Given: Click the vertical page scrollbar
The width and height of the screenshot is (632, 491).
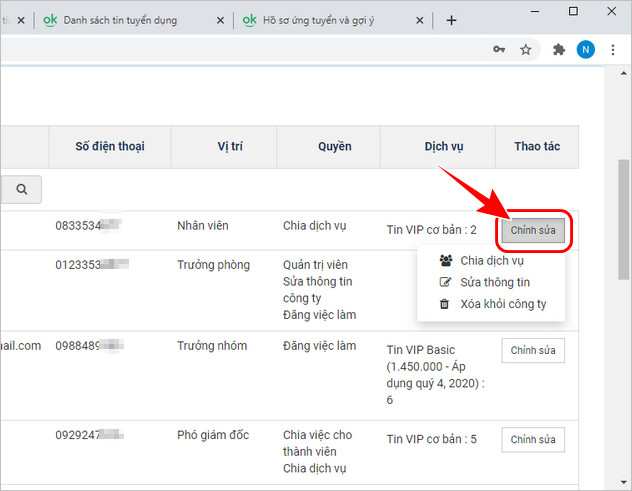Looking at the screenshot, I should click(x=623, y=220).
